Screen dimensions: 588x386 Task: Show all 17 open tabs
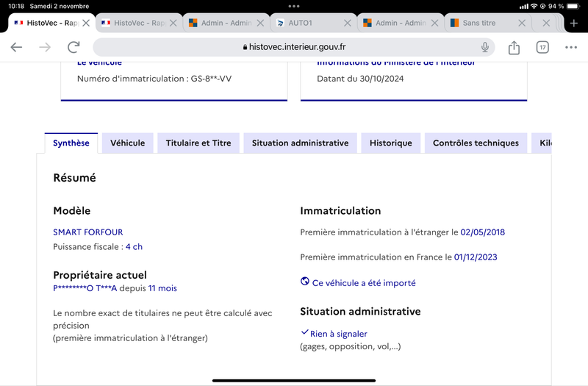click(x=542, y=47)
